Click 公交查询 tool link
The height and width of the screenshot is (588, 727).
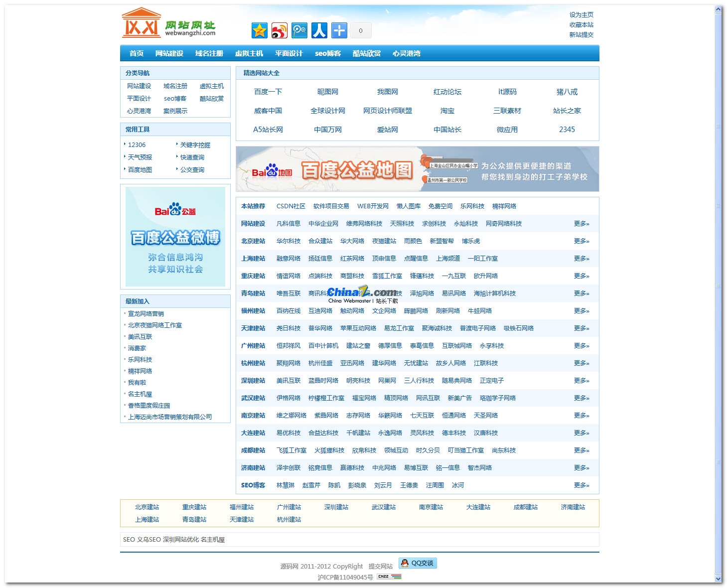[x=192, y=170]
